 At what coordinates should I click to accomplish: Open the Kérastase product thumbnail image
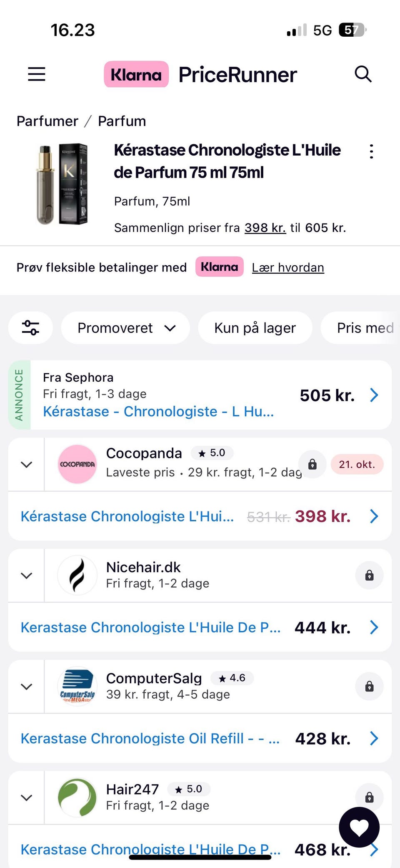[x=62, y=184]
